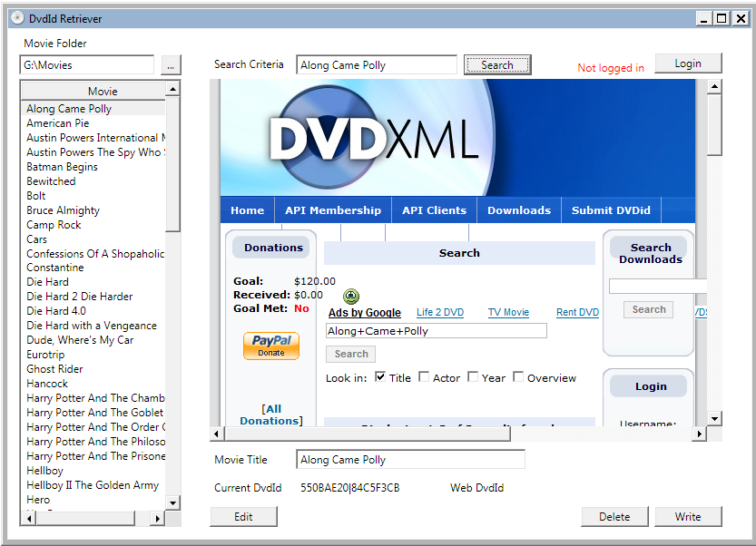
Task: Open the Rent DVD ad link
Action: [577, 312]
